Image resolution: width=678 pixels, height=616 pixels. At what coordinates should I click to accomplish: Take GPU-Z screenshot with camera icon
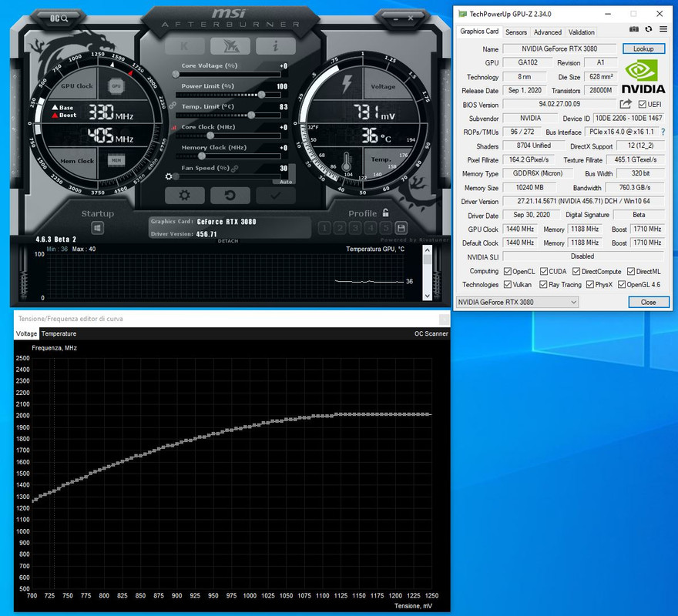tap(634, 29)
